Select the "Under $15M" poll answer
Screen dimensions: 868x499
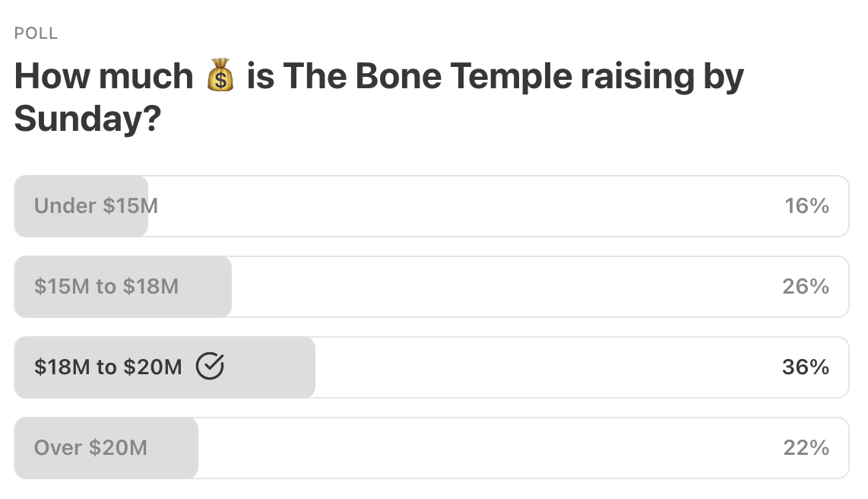97,206
